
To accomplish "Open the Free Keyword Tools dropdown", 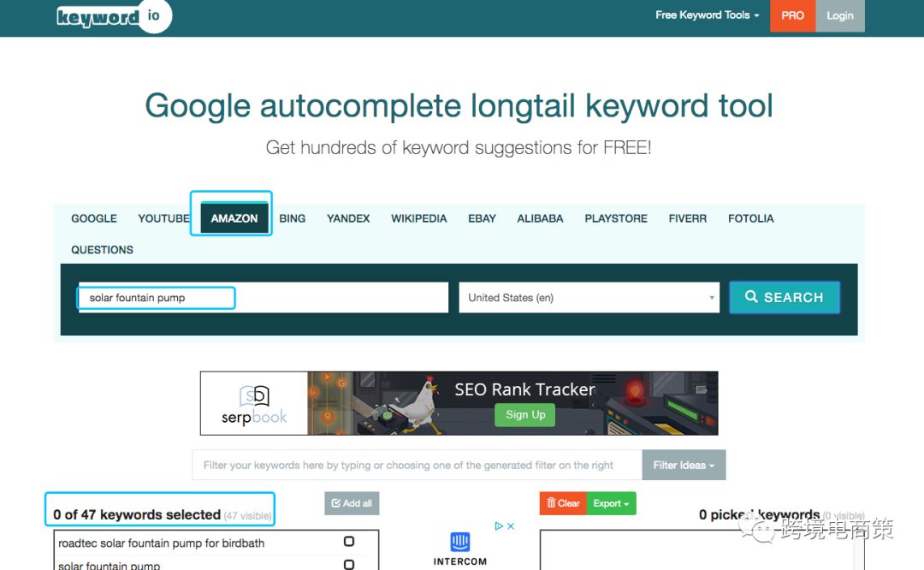I will [708, 15].
